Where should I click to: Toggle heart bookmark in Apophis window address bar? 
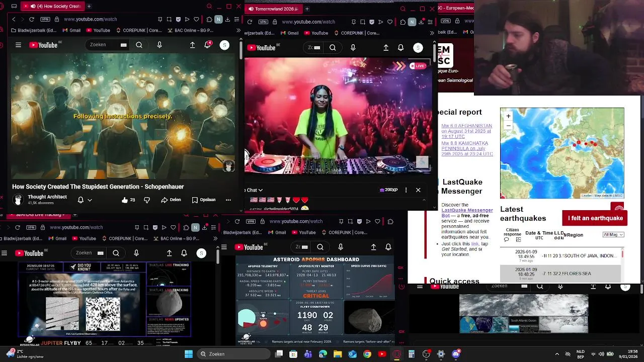(x=377, y=221)
